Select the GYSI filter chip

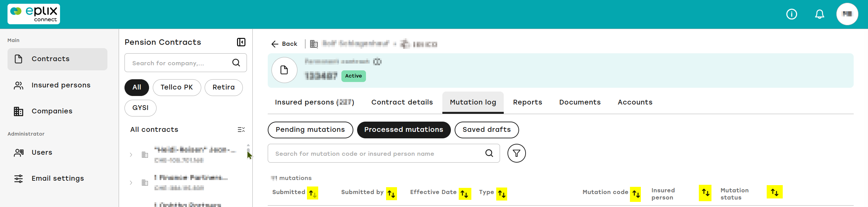click(141, 108)
